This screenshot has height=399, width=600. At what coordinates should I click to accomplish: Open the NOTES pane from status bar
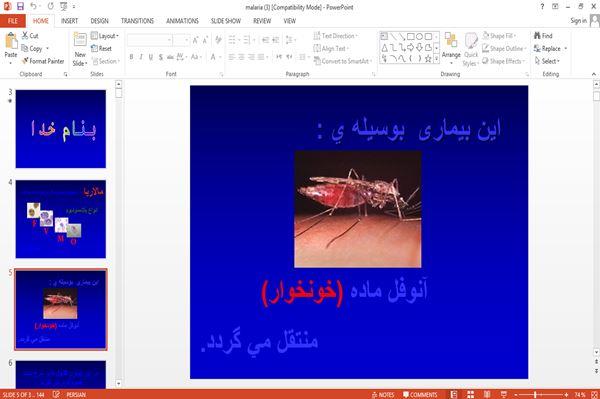[x=383, y=394]
